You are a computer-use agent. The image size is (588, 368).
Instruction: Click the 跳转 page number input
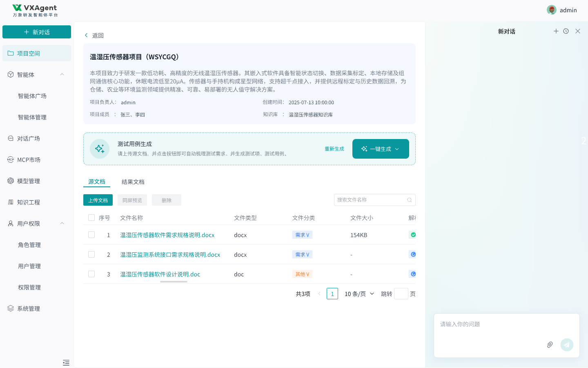[401, 294]
